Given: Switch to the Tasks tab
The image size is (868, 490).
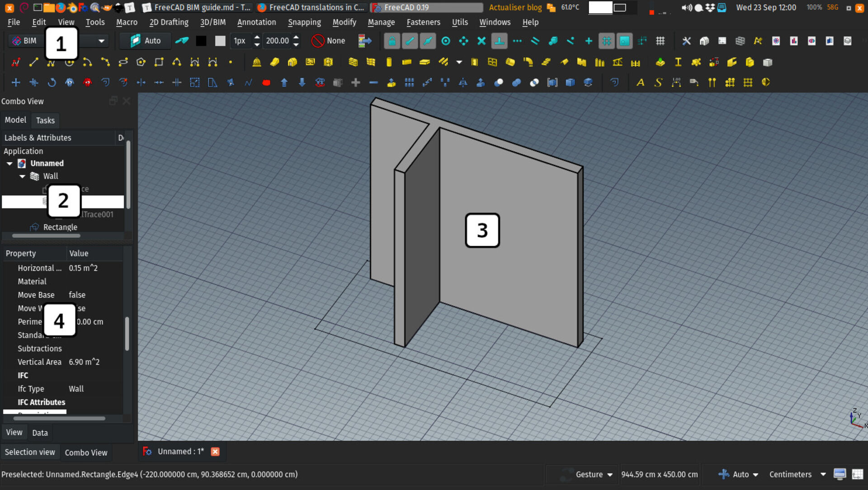Looking at the screenshot, I should tap(45, 120).
